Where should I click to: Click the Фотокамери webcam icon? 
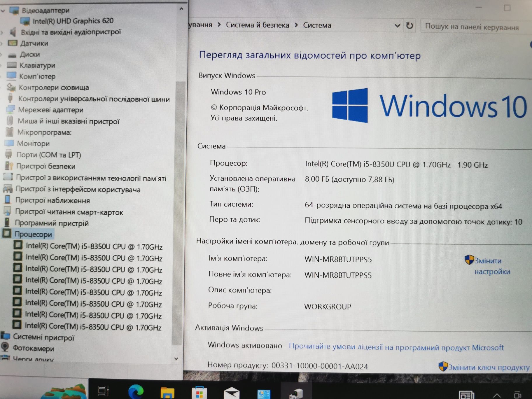tap(5, 347)
